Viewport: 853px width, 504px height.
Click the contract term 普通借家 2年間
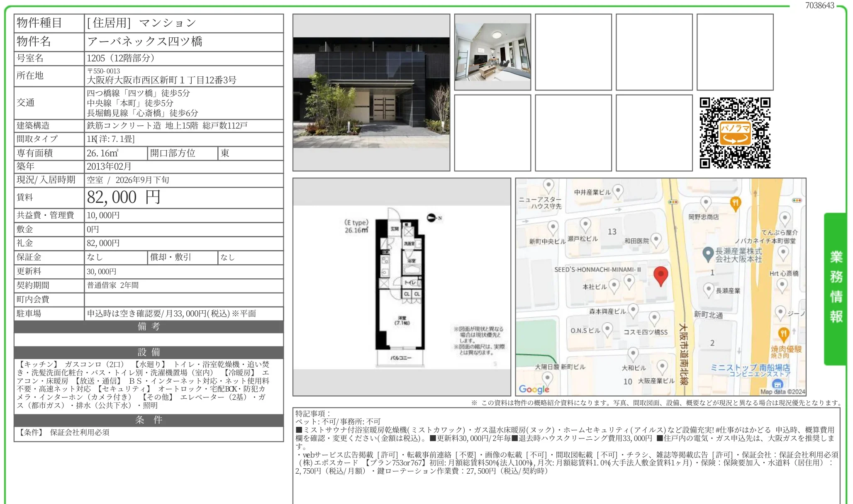point(113,285)
